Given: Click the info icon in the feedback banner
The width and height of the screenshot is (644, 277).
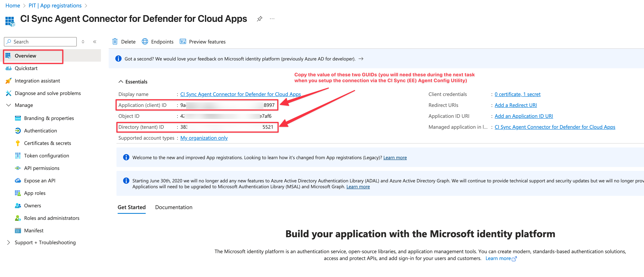Looking at the screenshot, I should tap(118, 59).
